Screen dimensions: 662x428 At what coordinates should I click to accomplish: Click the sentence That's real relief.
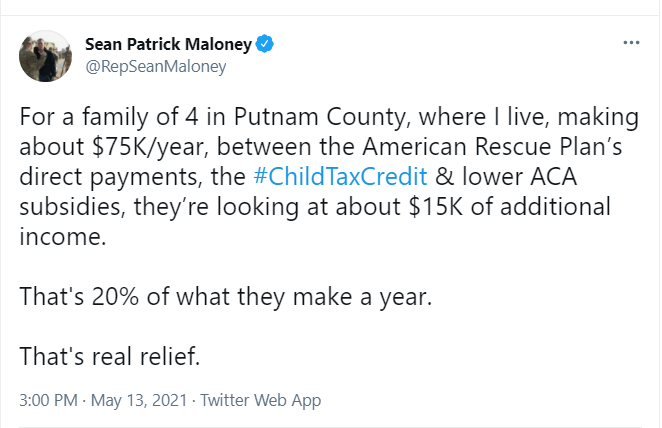(x=110, y=356)
